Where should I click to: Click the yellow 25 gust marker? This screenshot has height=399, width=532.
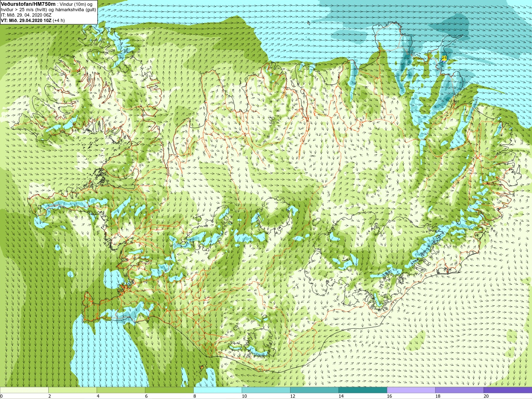(444, 58)
